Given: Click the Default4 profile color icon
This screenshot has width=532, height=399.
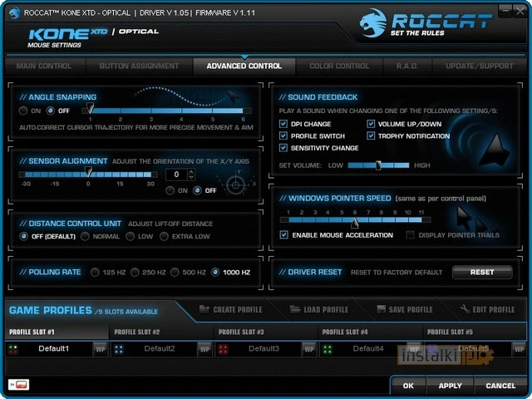Looking at the screenshot, I should (328, 349).
